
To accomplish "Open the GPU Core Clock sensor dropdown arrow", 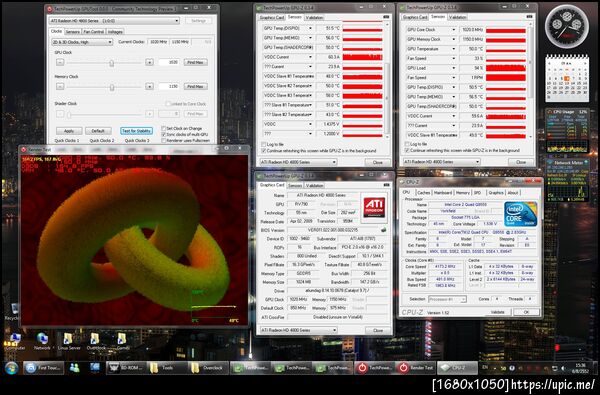I will 454,29.
